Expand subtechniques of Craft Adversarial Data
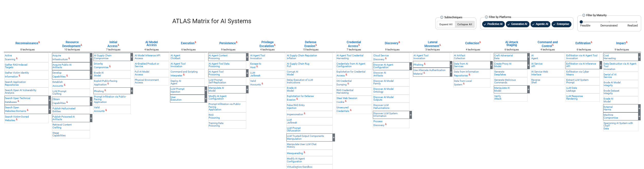This screenshot has width=644, height=169. point(528,57)
